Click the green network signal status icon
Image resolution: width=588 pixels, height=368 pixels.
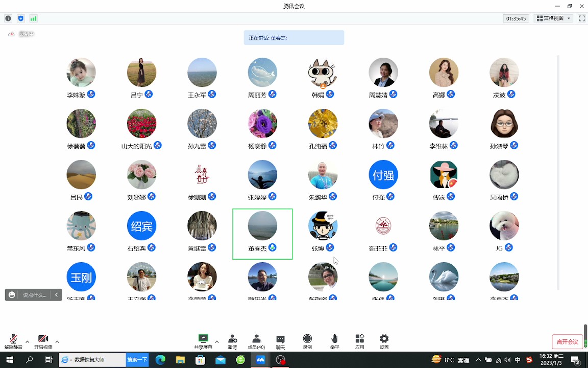tap(33, 18)
